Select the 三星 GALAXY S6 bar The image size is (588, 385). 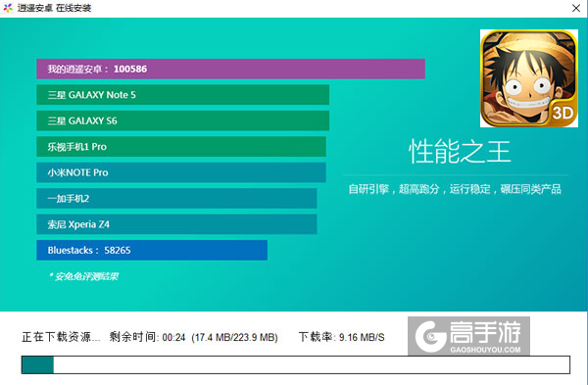click(x=183, y=120)
